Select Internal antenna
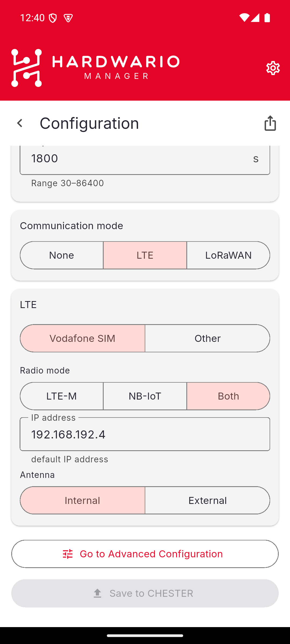 (82, 500)
